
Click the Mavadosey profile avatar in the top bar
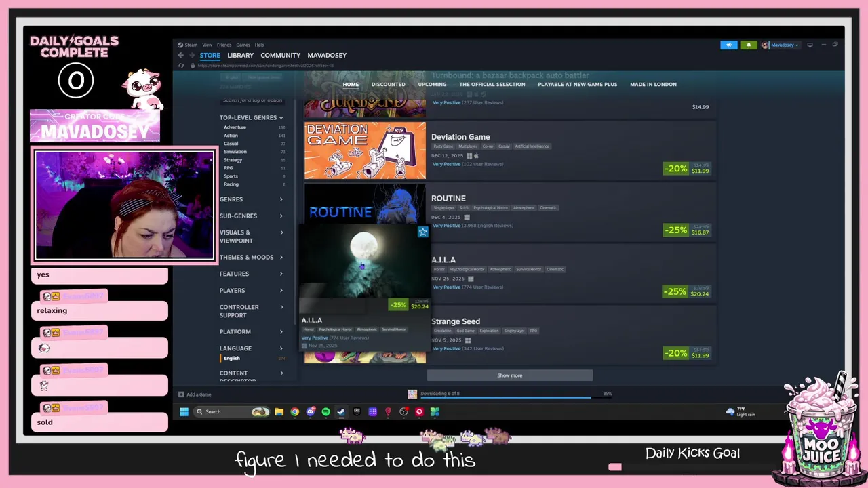point(765,45)
